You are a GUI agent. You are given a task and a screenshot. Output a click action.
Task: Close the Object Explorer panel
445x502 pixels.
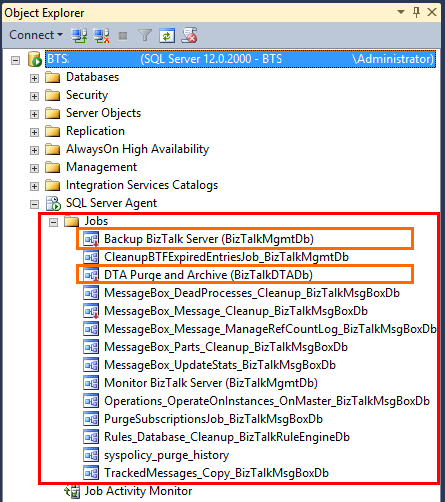point(432,12)
